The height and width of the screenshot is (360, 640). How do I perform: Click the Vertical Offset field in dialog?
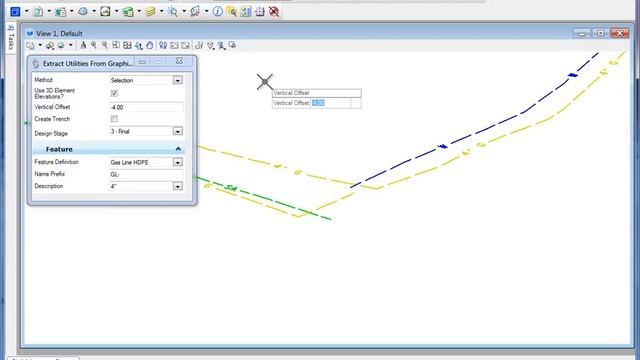[x=146, y=107]
